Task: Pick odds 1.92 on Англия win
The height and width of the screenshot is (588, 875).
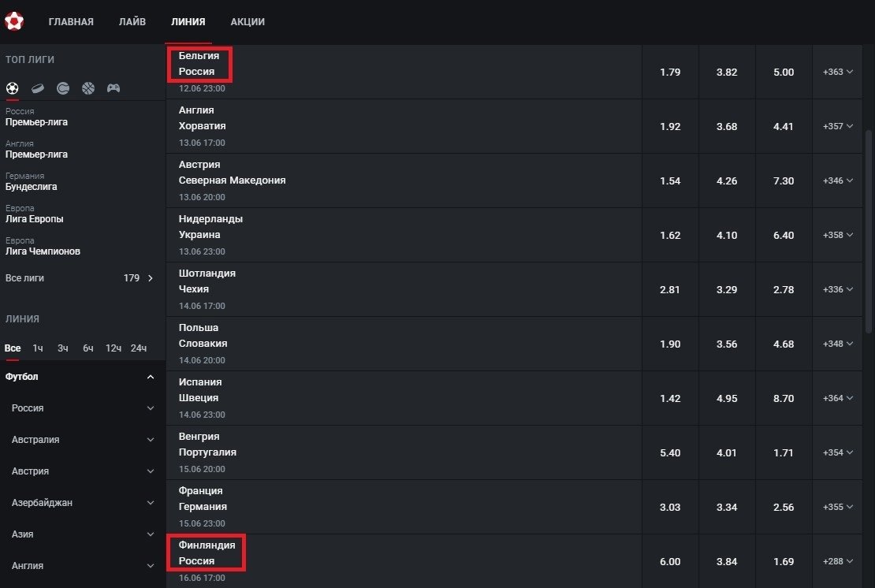Action: [x=670, y=126]
